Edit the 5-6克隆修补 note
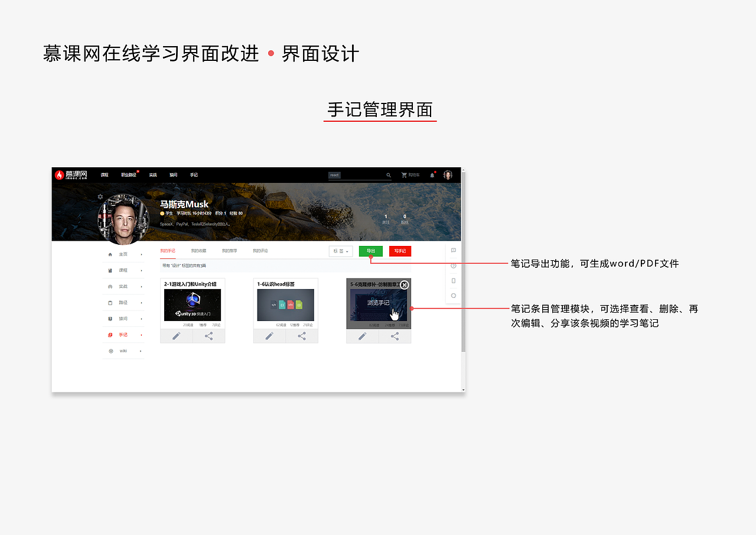 click(x=362, y=336)
